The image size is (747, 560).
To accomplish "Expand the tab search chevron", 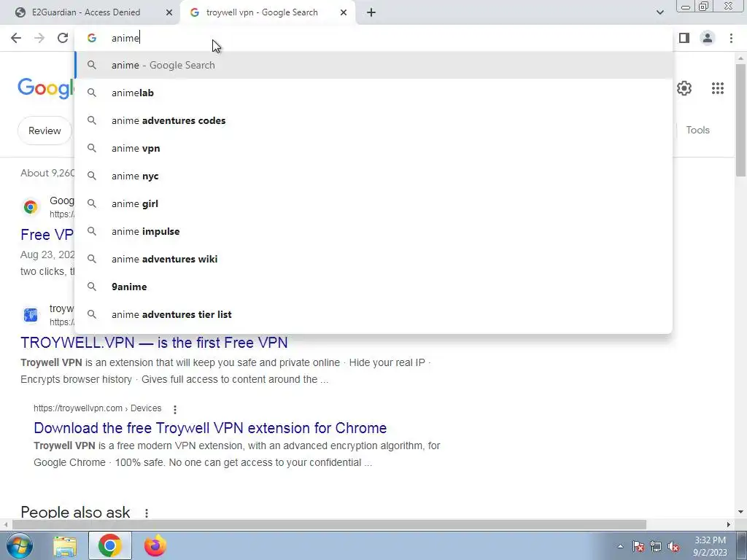I will pos(659,12).
